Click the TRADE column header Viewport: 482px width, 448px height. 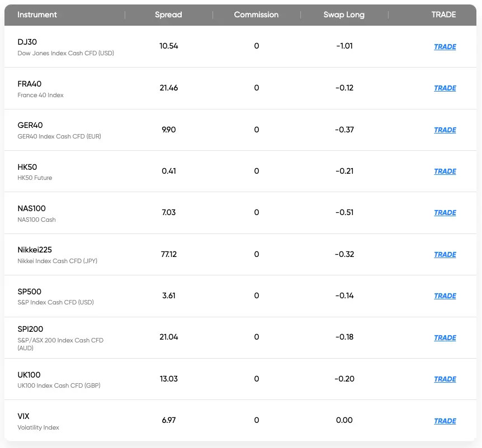pyautogui.click(x=443, y=15)
